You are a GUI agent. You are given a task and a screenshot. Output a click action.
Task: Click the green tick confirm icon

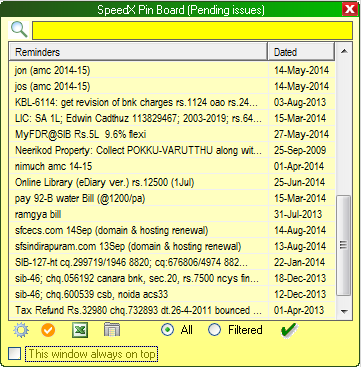289,330
